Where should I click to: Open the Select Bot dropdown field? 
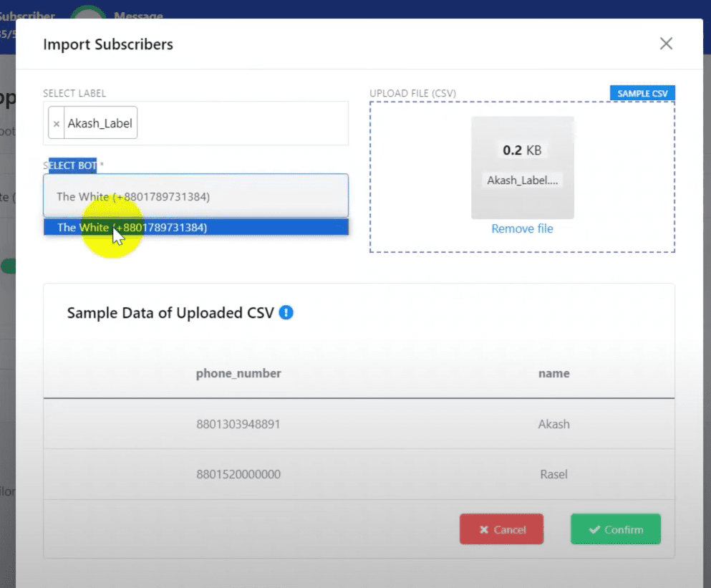pyautogui.click(x=195, y=196)
